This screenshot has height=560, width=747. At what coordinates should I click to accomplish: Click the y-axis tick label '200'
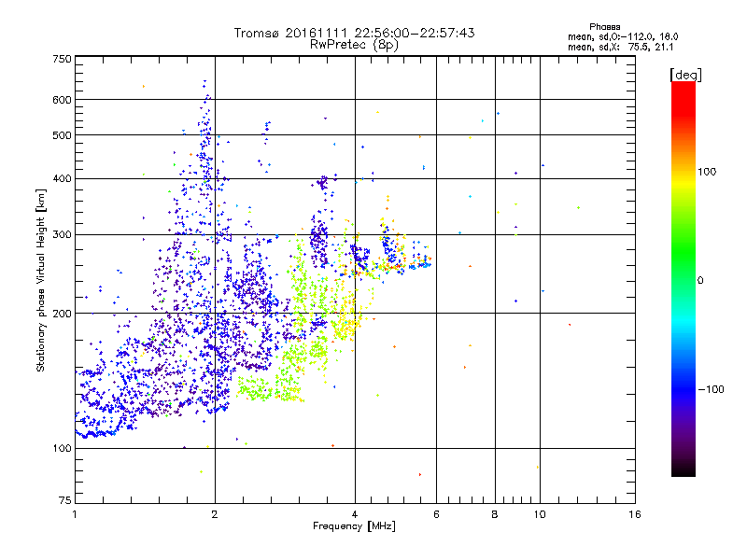click(62, 314)
